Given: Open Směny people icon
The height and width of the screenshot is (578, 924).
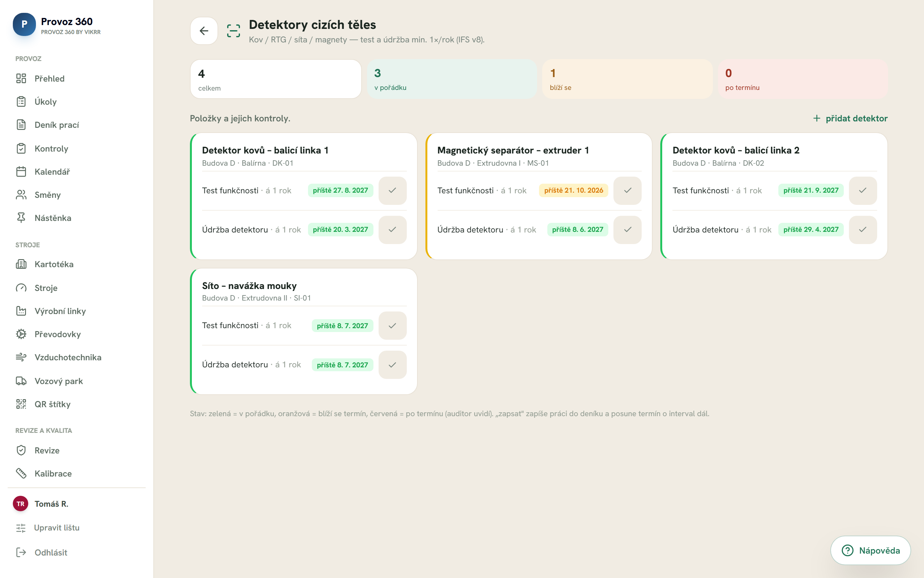Looking at the screenshot, I should (21, 195).
